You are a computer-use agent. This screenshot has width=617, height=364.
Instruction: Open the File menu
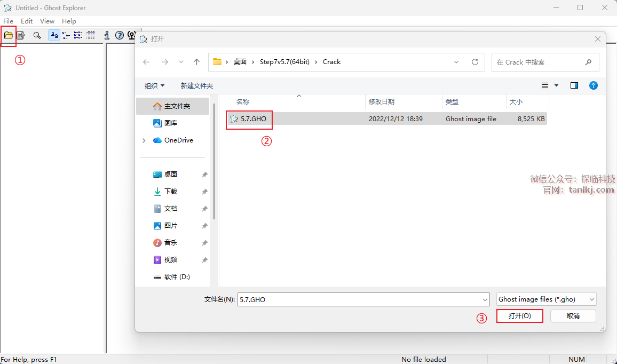pyautogui.click(x=8, y=21)
